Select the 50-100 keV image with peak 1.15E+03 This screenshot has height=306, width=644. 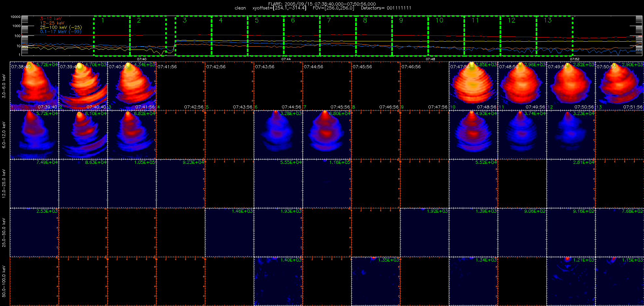620,281
